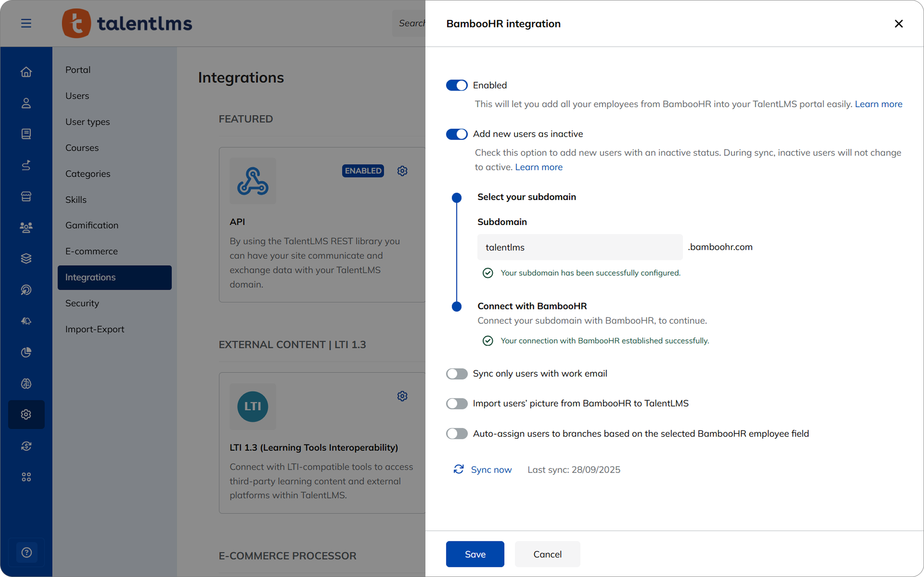The width and height of the screenshot is (924, 577).
Task: Save the BambooHR integration settings
Action: coord(475,554)
